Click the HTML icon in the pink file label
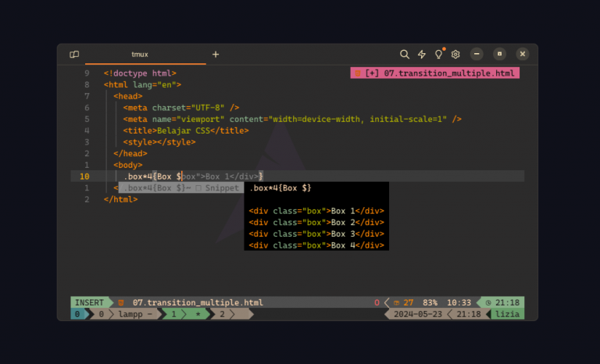Screen dimensions: 600x364 tap(358, 73)
